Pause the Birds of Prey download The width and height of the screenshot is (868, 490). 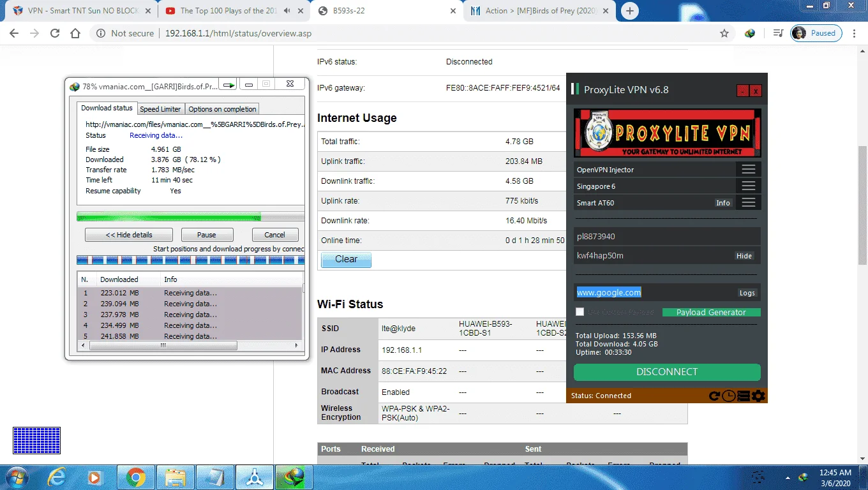tap(207, 235)
